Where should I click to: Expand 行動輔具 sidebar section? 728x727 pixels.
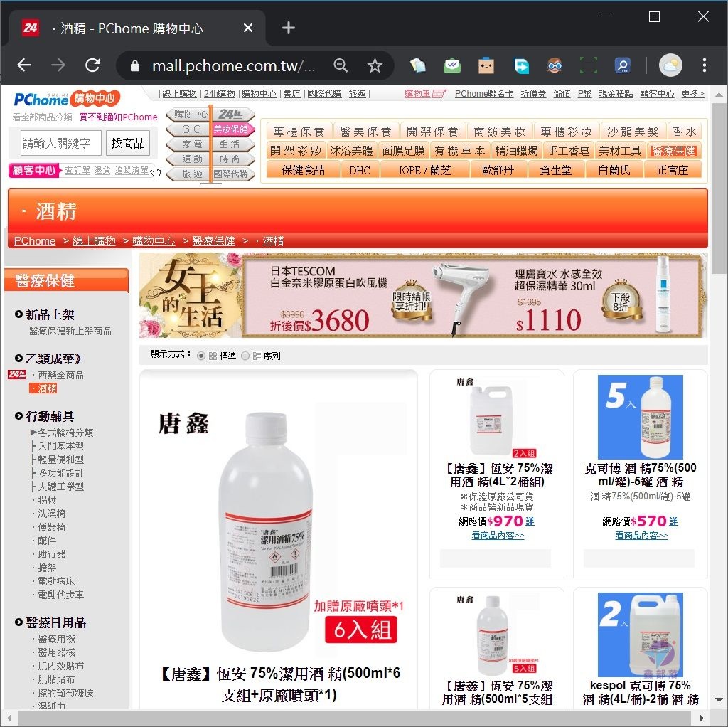click(44, 416)
